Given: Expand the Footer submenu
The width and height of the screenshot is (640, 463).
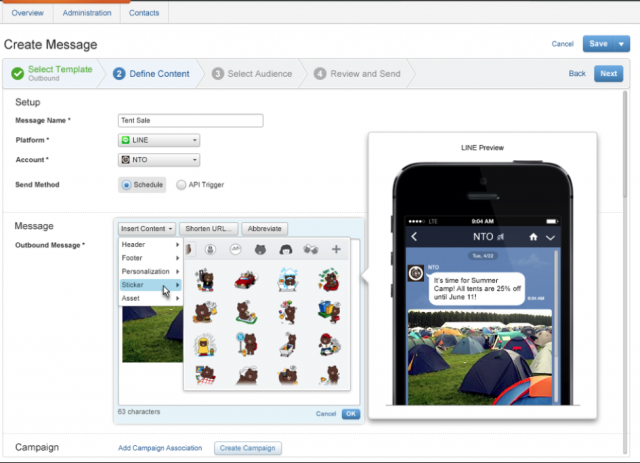Looking at the screenshot, I should (x=151, y=258).
